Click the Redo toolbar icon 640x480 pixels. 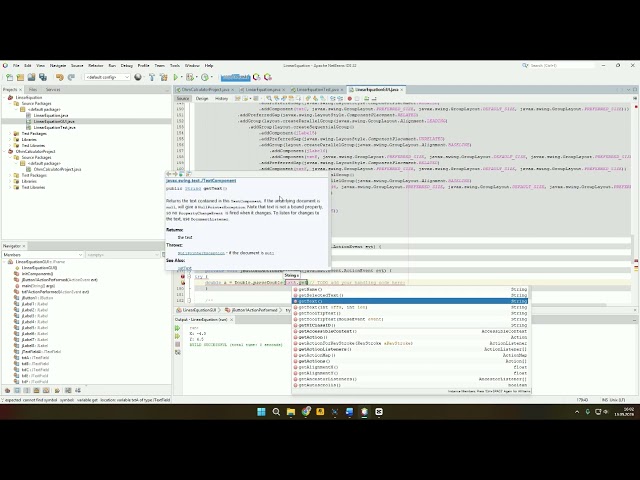71,77
